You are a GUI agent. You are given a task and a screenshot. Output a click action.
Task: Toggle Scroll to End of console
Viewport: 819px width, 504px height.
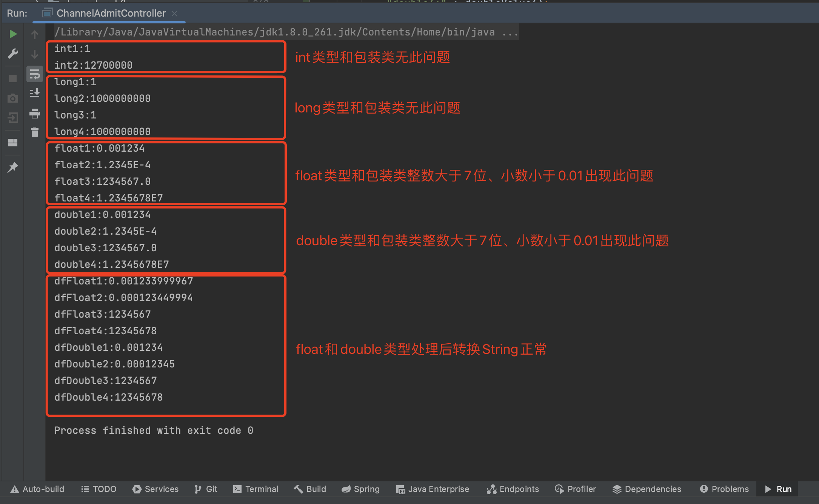click(35, 93)
